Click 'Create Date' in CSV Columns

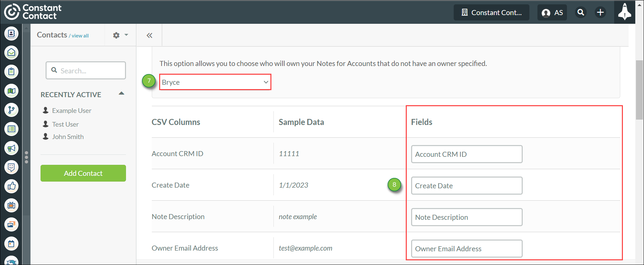click(x=171, y=185)
